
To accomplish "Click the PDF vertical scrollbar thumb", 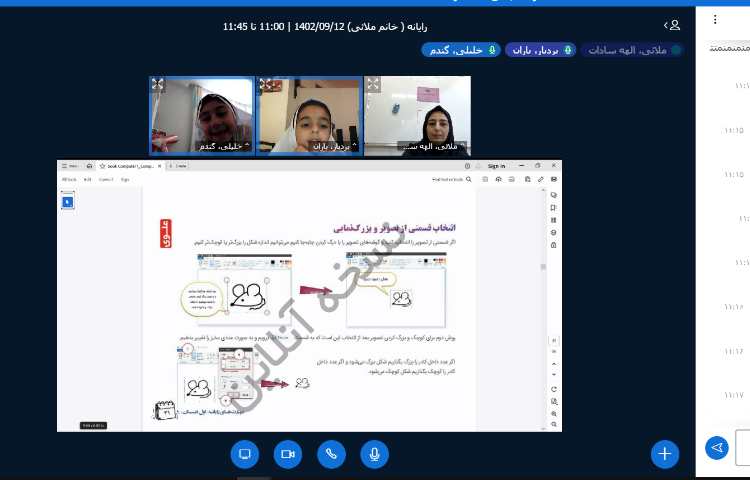I will tap(543, 267).
